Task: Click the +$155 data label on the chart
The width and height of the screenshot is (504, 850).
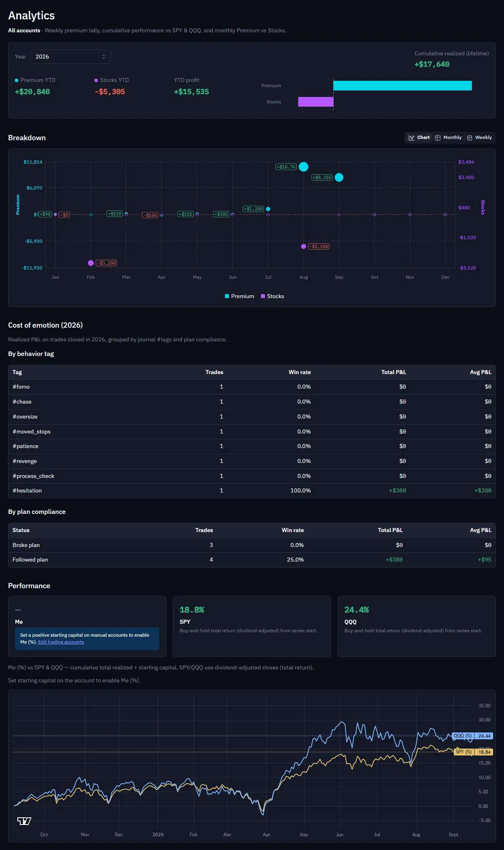Action: (186, 214)
